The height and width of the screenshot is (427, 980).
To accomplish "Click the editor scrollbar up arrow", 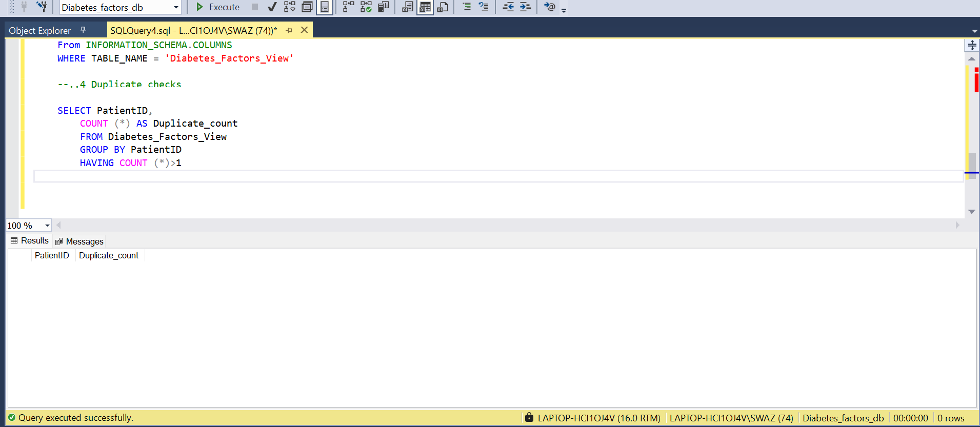I will coord(971,59).
